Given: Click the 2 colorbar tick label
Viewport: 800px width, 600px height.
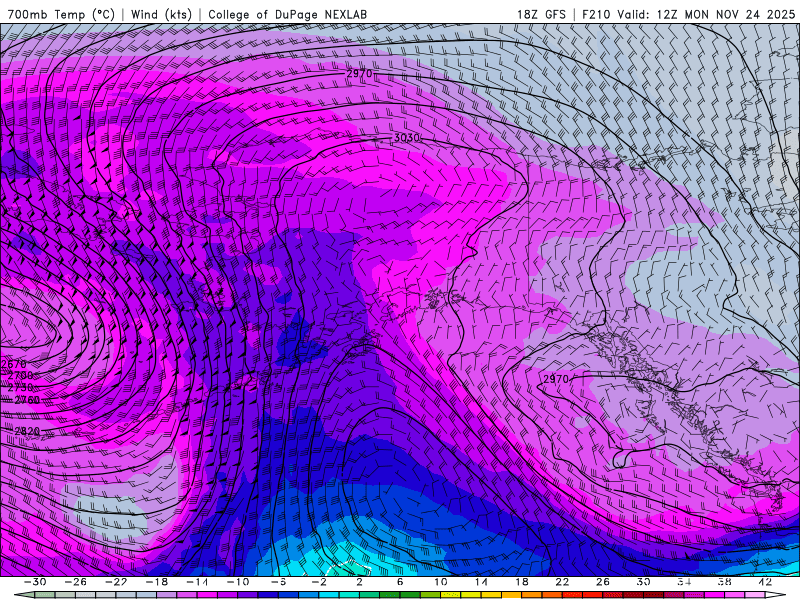Looking at the screenshot, I should click(359, 582).
